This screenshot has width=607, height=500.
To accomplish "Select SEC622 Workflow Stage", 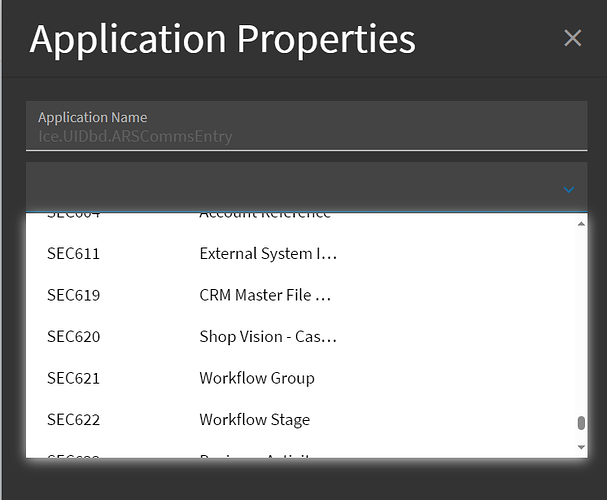I will [x=302, y=420].
